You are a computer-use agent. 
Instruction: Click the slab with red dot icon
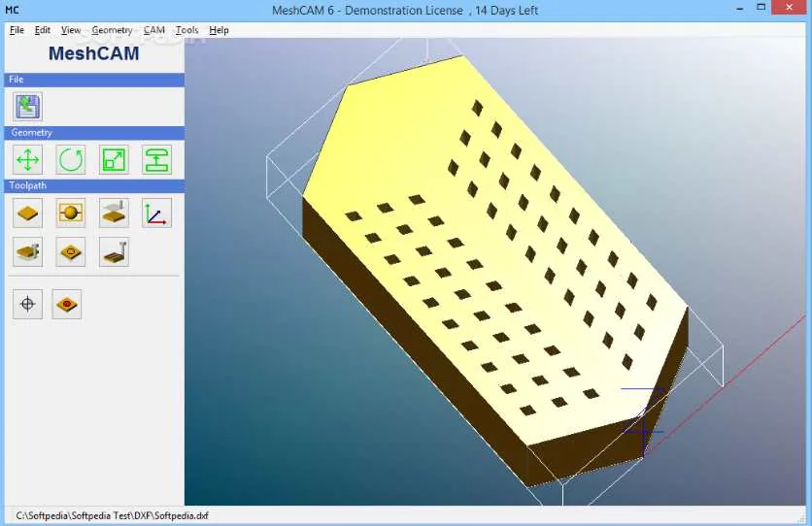click(x=67, y=304)
